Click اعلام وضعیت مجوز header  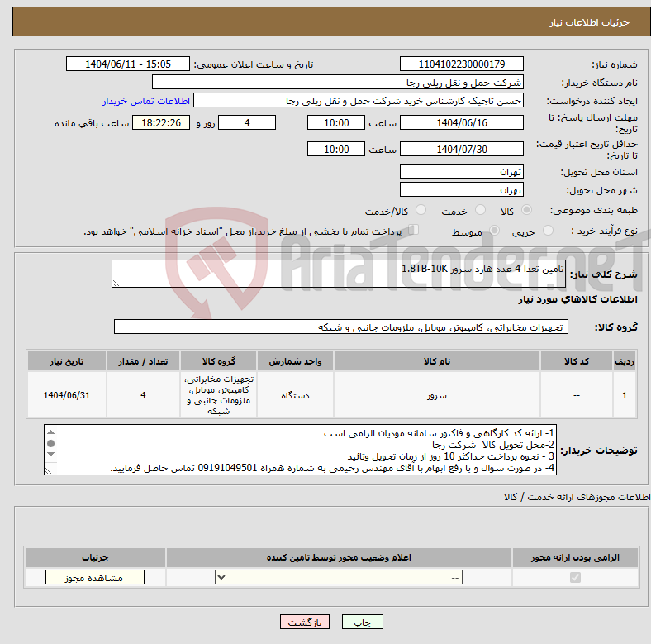click(x=339, y=557)
